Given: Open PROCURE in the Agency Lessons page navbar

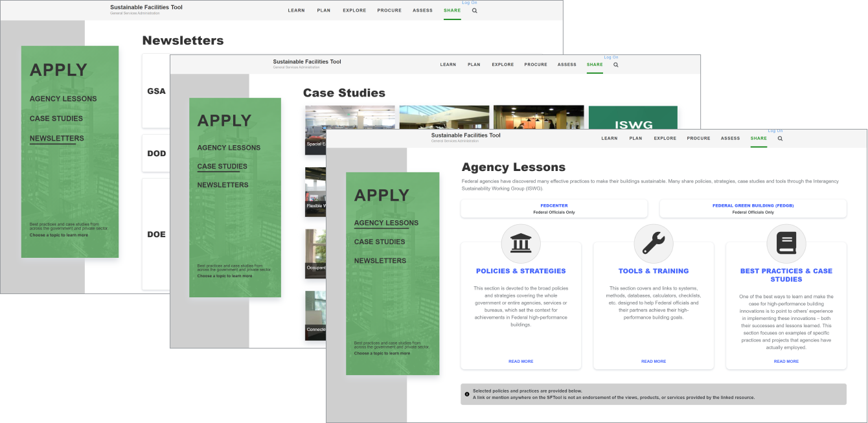Looking at the screenshot, I should [x=698, y=138].
